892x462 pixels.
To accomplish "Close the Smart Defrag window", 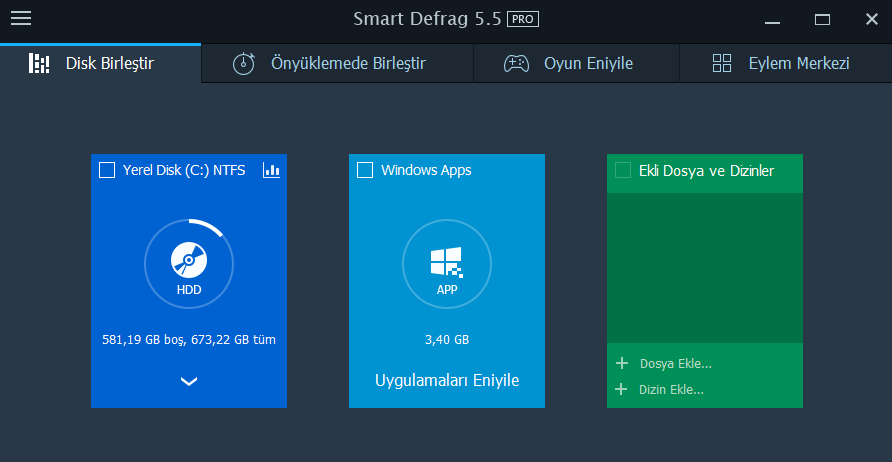I will pos(872,19).
